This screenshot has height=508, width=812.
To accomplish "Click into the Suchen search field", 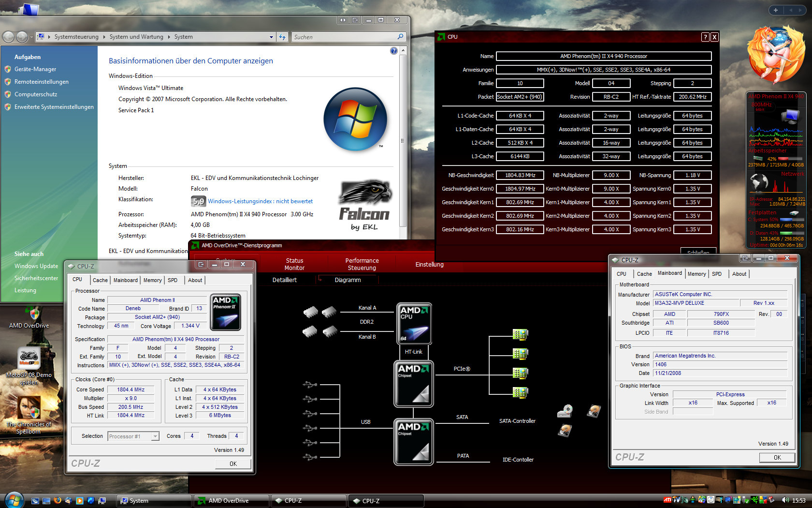I will tap(344, 37).
